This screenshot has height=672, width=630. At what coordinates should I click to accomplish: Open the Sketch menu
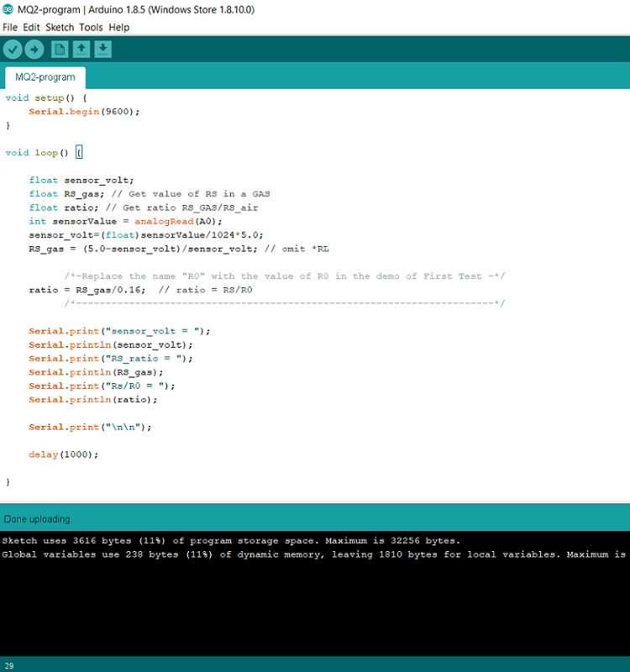pos(60,28)
